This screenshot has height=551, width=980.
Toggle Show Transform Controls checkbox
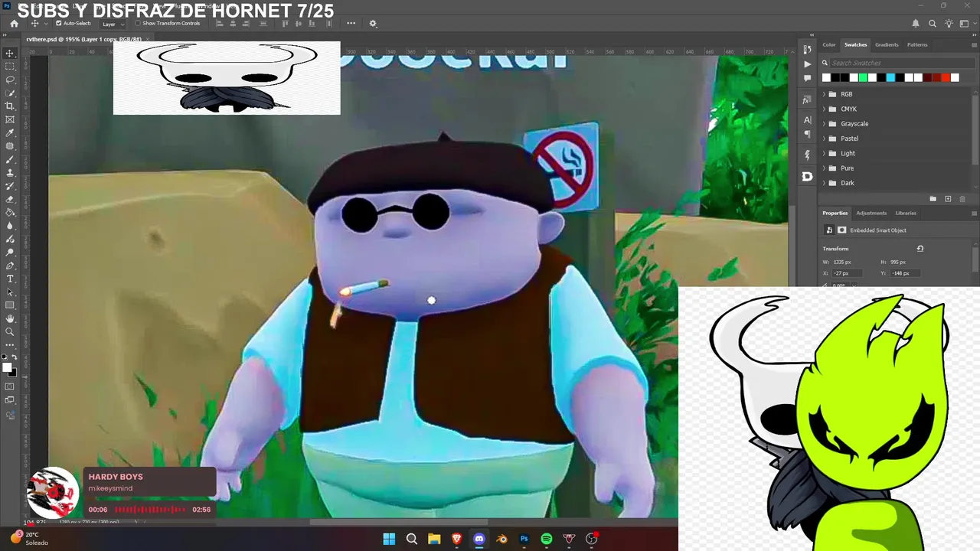coord(138,24)
